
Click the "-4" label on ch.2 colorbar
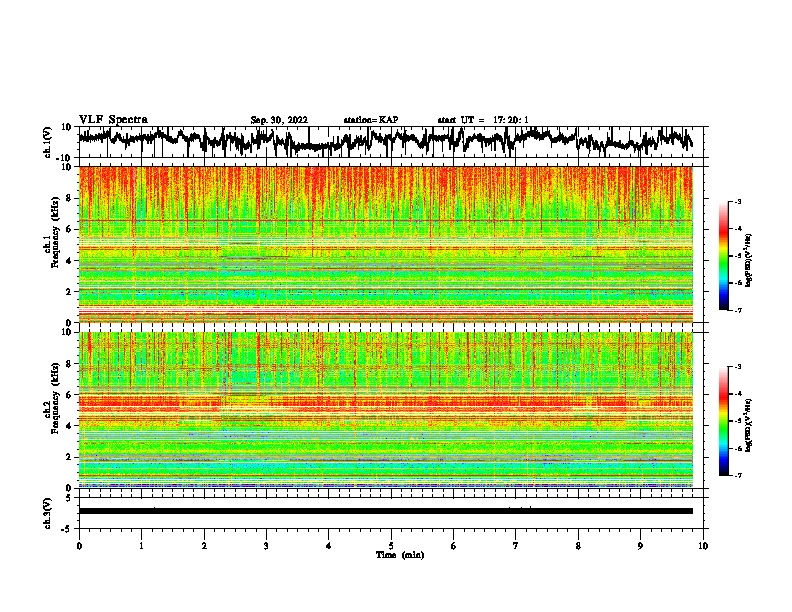click(x=738, y=394)
